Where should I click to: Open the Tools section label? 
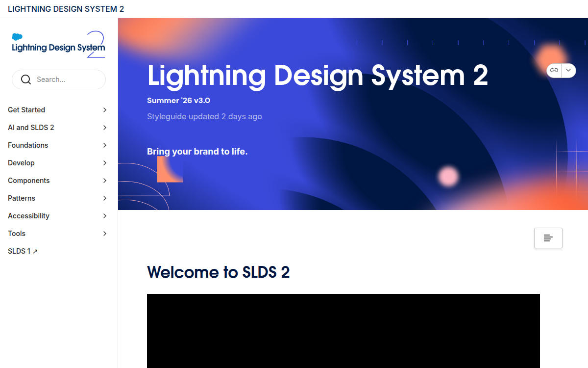click(17, 234)
